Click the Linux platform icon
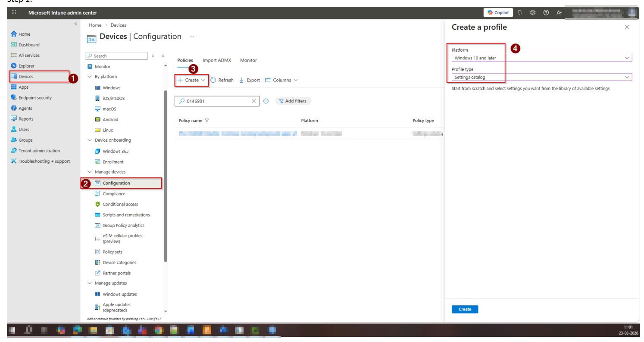644x342 pixels. click(97, 130)
